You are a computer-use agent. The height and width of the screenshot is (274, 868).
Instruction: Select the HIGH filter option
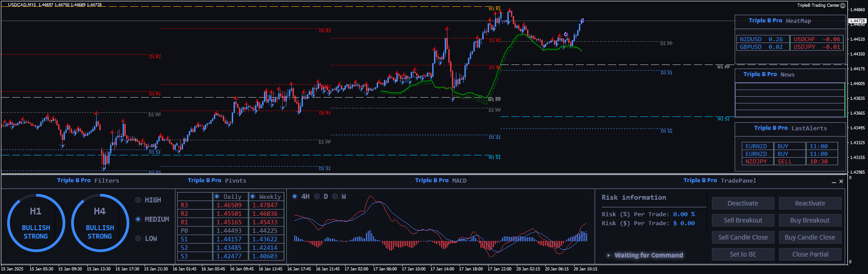point(138,200)
